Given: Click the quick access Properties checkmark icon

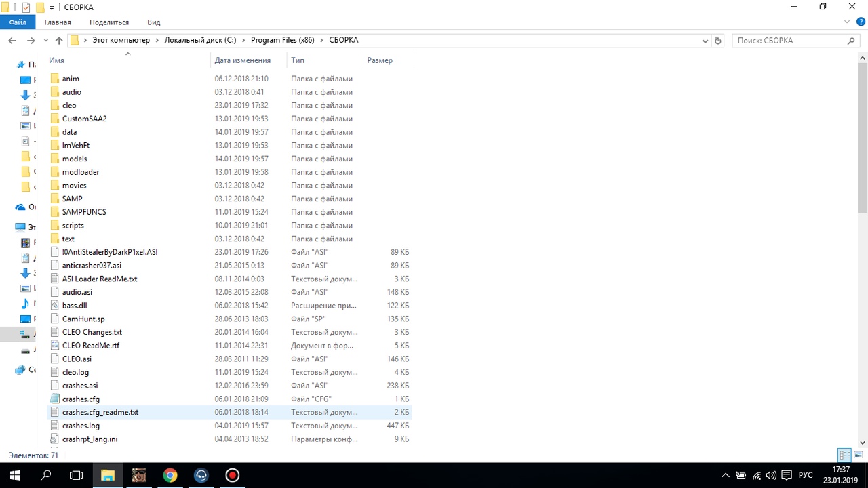Looking at the screenshot, I should coord(26,7).
